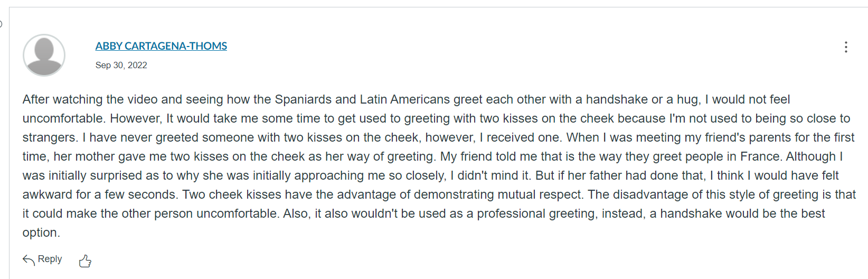Open the ABBY CARTAGENA-THOMS profile link
The height and width of the screenshot is (279, 868).
click(x=161, y=46)
